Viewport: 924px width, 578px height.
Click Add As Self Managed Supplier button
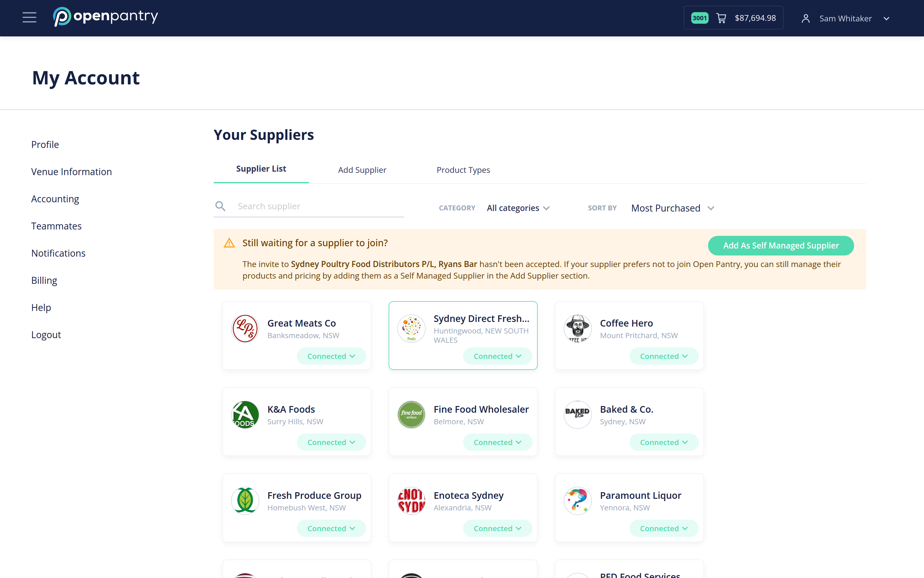coord(780,245)
